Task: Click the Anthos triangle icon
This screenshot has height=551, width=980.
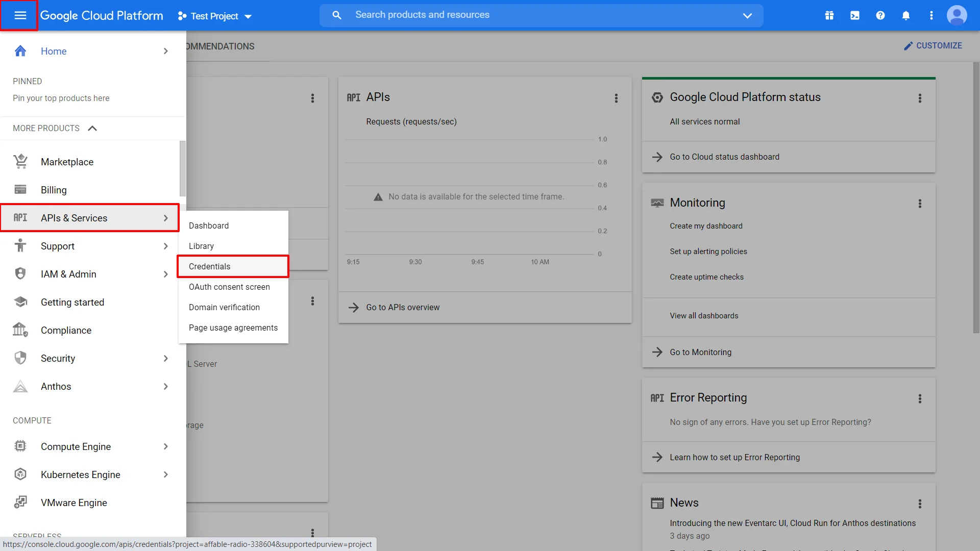Action: pyautogui.click(x=20, y=386)
